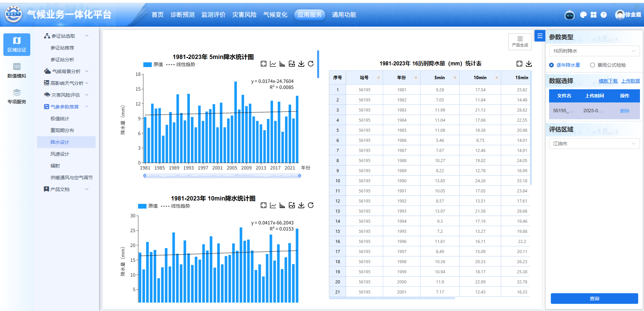This screenshot has height=311, width=644.
Task: Open the 江油市 evaluation region dropdown
Action: tap(594, 144)
